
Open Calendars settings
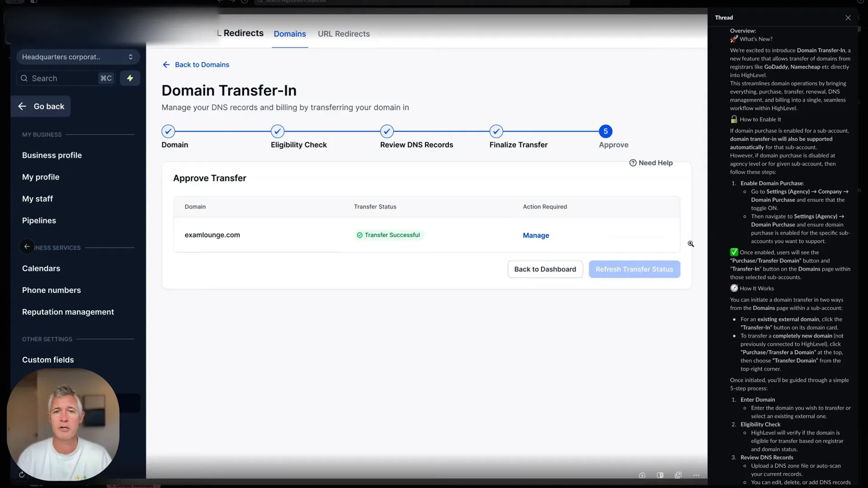[41, 268]
